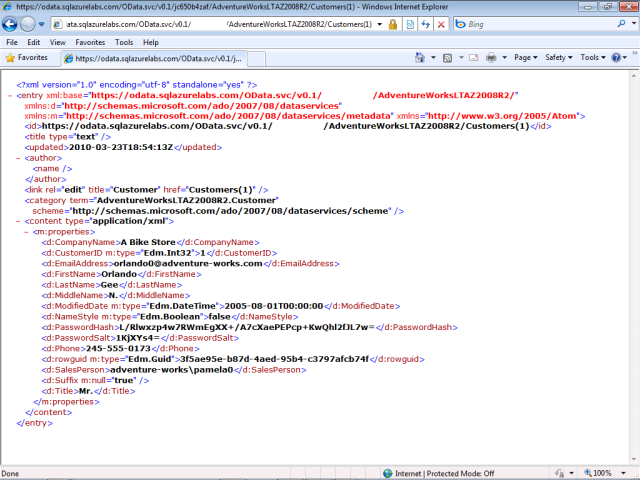Click the 100% zoom level button
Viewport: 640px width, 480px height.
(598, 473)
